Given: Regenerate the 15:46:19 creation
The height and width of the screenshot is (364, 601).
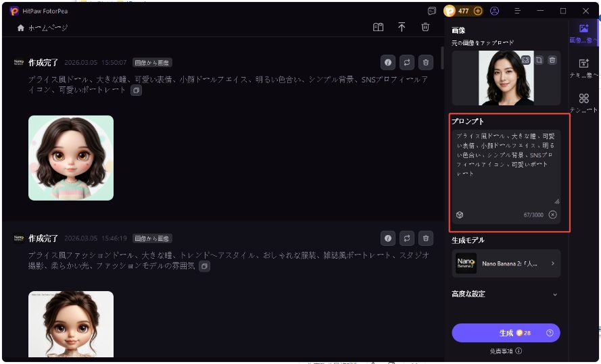Looking at the screenshot, I should point(407,238).
